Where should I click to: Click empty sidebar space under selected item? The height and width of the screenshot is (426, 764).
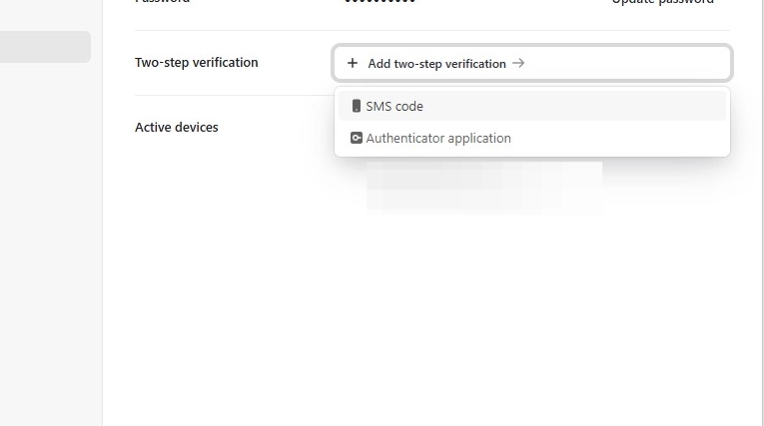click(x=45, y=200)
